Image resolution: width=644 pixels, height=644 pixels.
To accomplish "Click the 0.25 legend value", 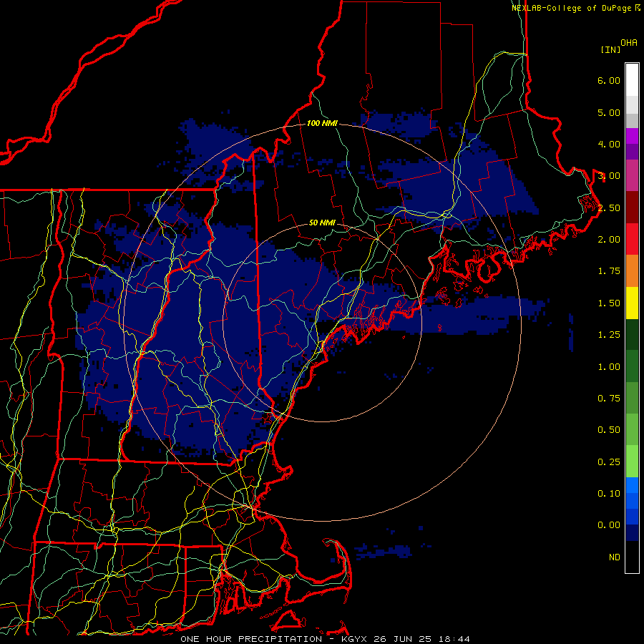I will coord(609,462).
